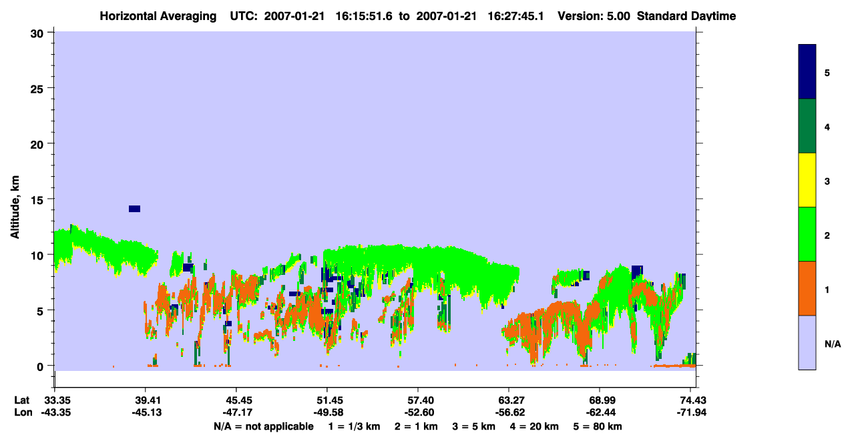Click the colorbar label '2'
Viewport: 868px width, 445px height.
coord(827,235)
